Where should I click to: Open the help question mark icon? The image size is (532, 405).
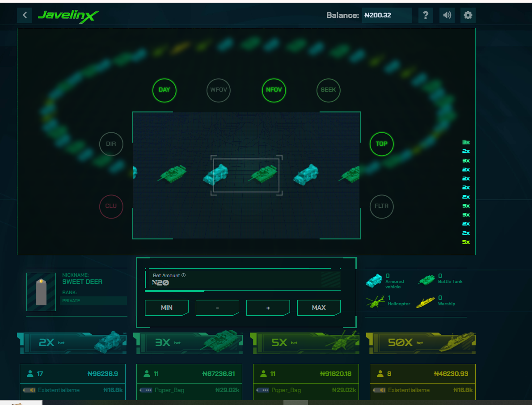(425, 15)
